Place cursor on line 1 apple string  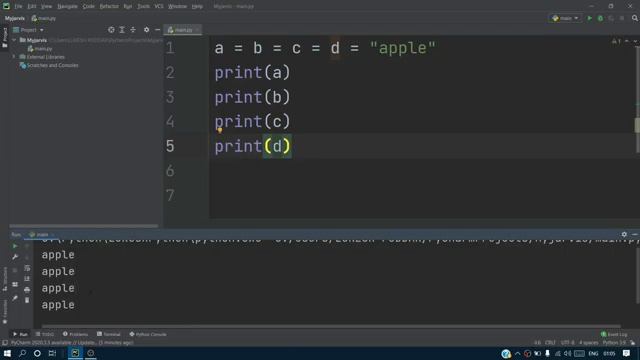click(402, 48)
